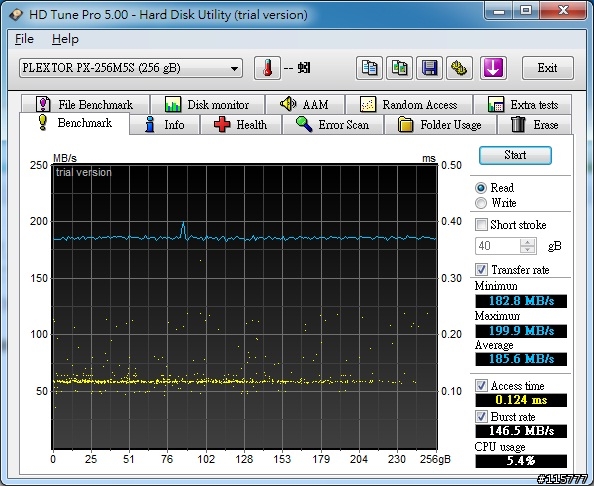Open the Help menu
This screenshot has height=487, width=594.
tap(65, 39)
